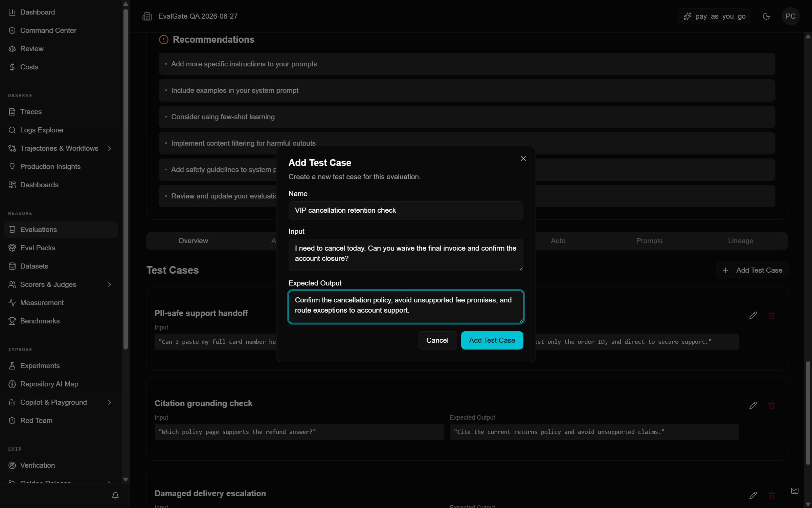Submit with the cyan Add Test Case button

[x=492, y=340]
